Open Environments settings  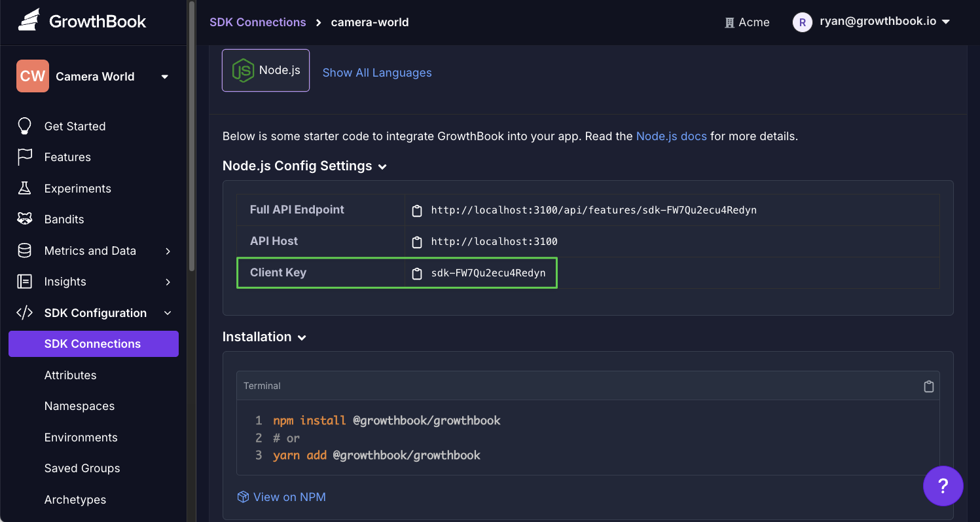coord(81,438)
